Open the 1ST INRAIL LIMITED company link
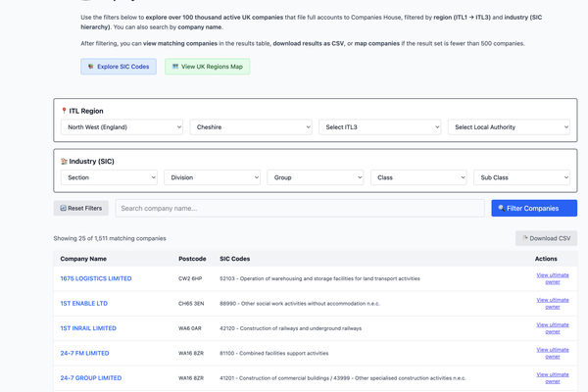 [88, 328]
